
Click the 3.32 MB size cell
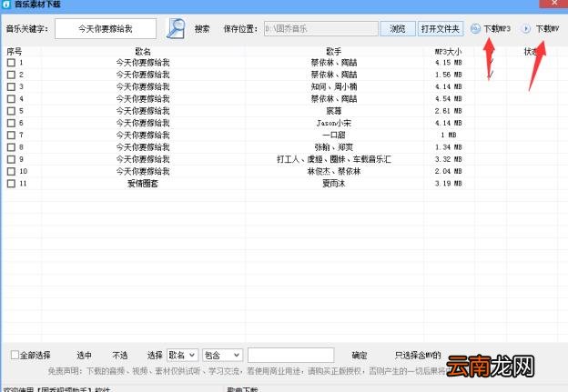449,159
